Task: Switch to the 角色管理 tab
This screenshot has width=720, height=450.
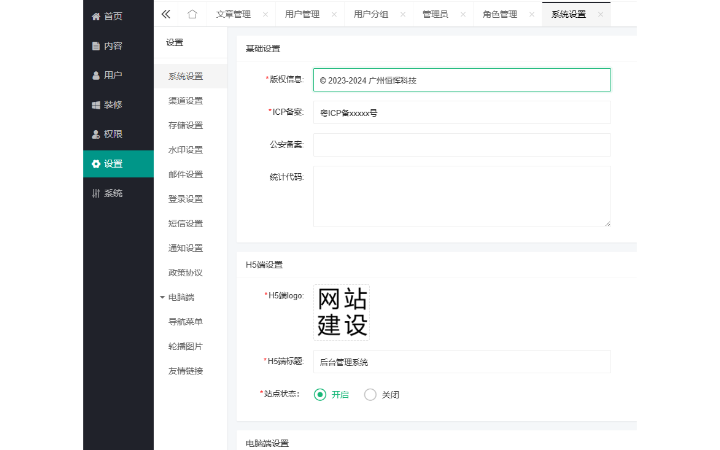Action: pyautogui.click(x=499, y=14)
